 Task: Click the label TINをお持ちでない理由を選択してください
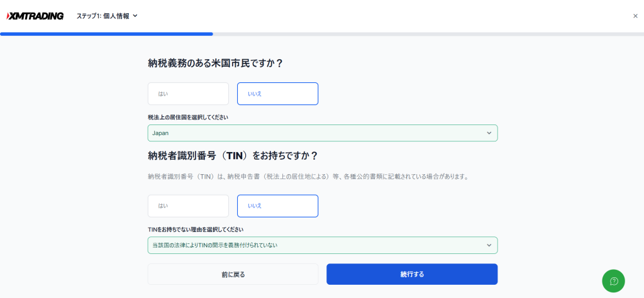click(x=196, y=229)
